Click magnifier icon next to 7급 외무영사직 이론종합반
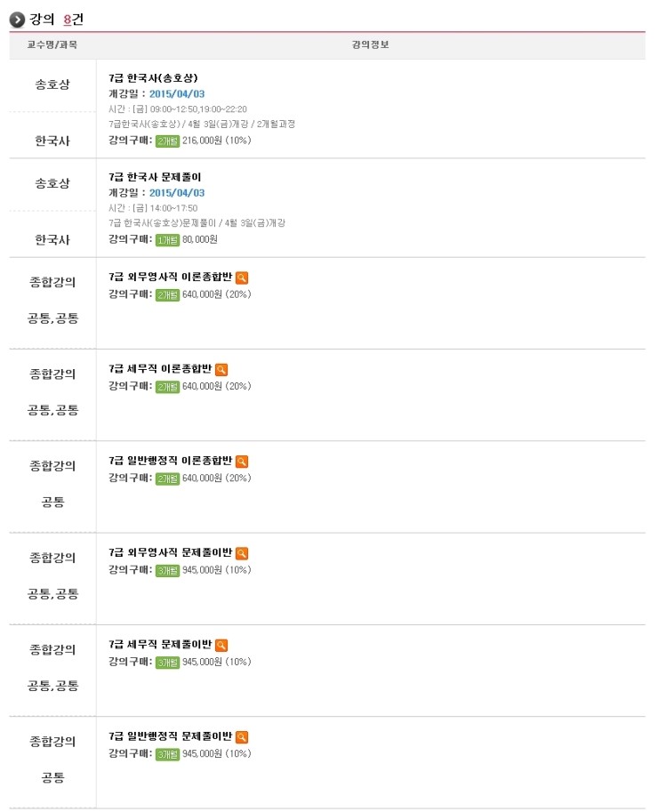Screen dimensions: 658x812 pos(241,277)
